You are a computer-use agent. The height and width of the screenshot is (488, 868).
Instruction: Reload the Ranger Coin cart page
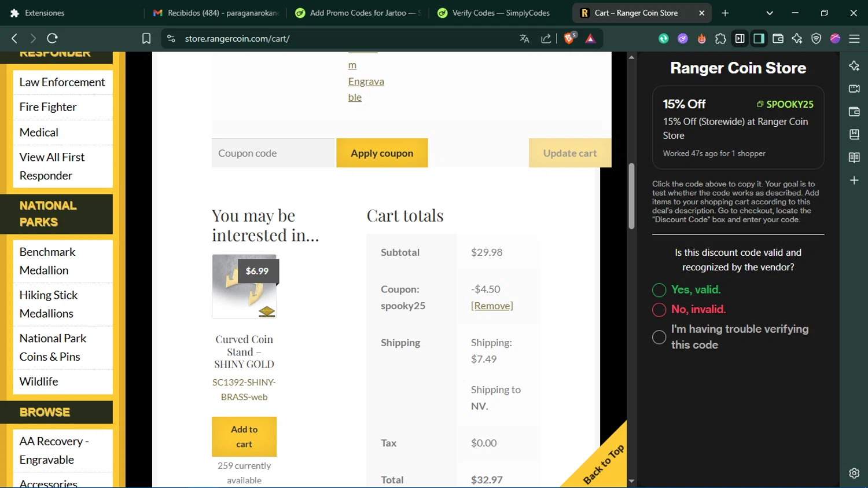[x=52, y=38]
